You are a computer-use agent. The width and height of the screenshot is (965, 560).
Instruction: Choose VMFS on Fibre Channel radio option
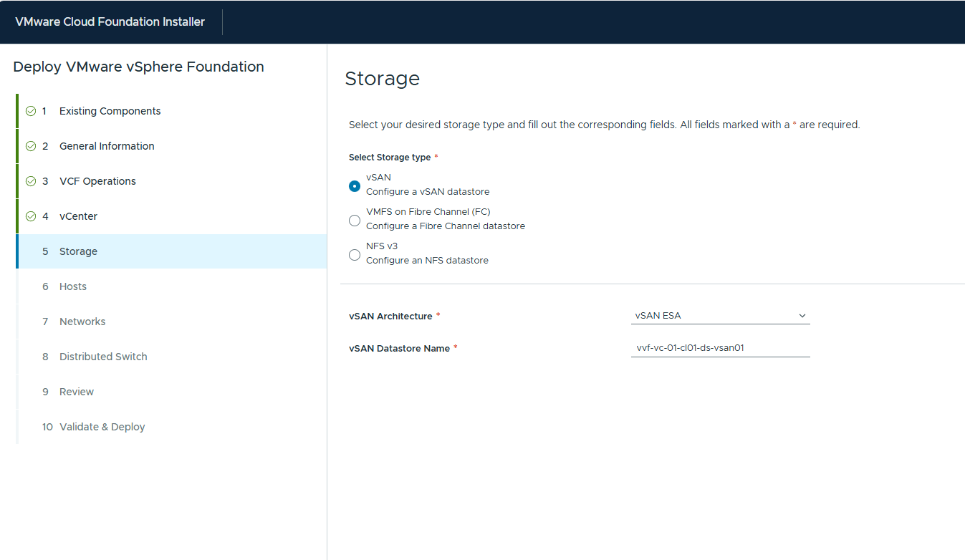[x=355, y=221]
